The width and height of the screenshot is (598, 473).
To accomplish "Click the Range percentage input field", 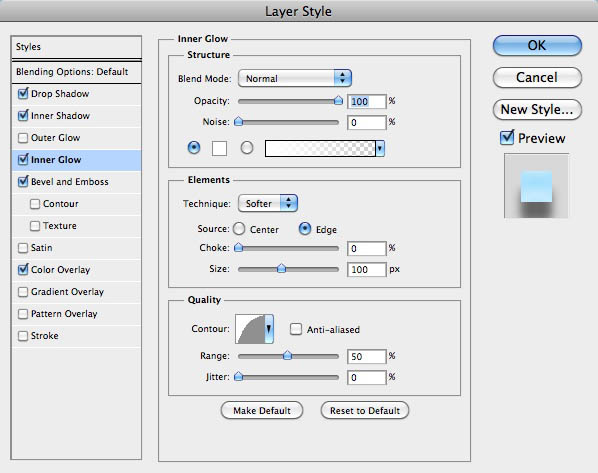I will [x=367, y=356].
